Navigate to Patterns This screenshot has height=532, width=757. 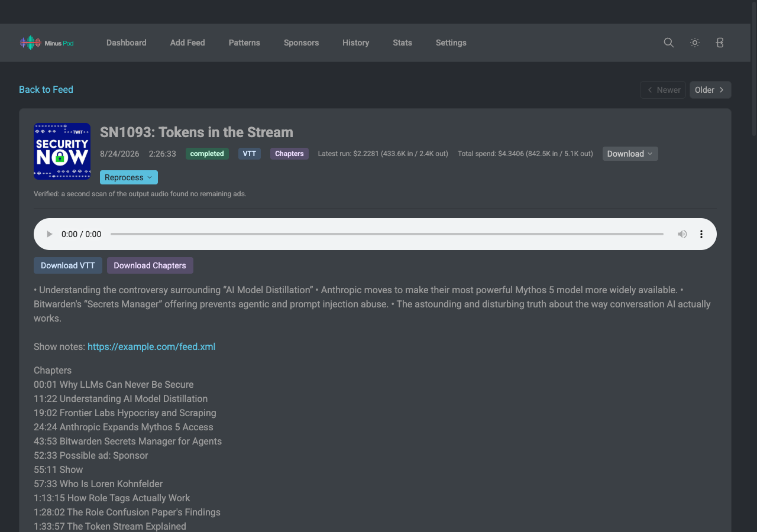(244, 43)
